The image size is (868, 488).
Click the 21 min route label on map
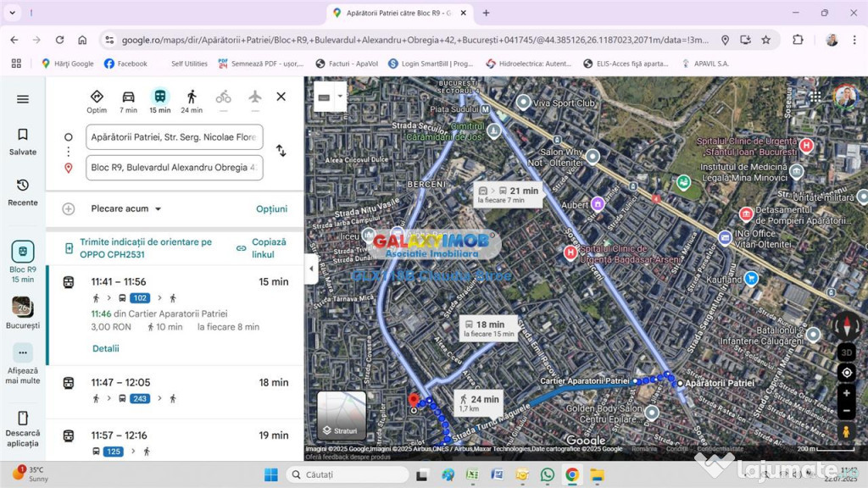(509, 194)
